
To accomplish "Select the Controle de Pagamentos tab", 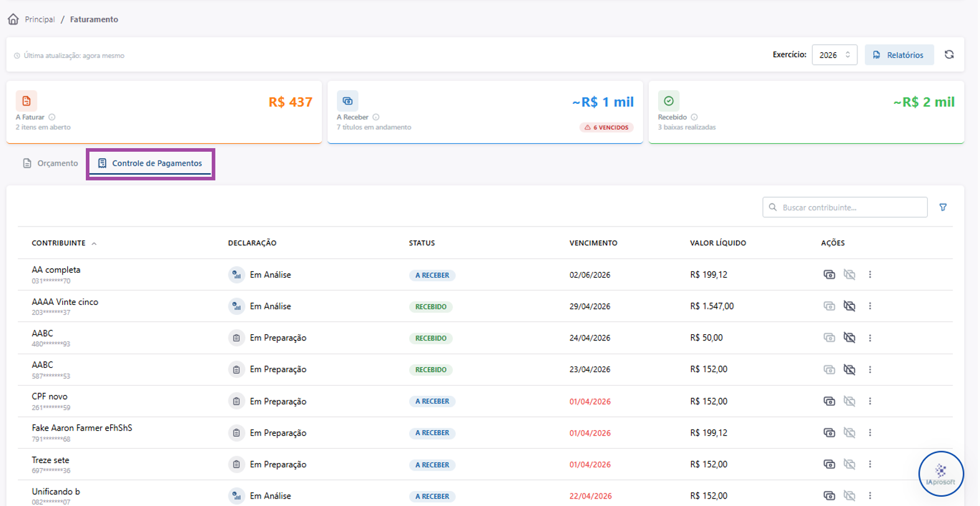I will tap(150, 164).
